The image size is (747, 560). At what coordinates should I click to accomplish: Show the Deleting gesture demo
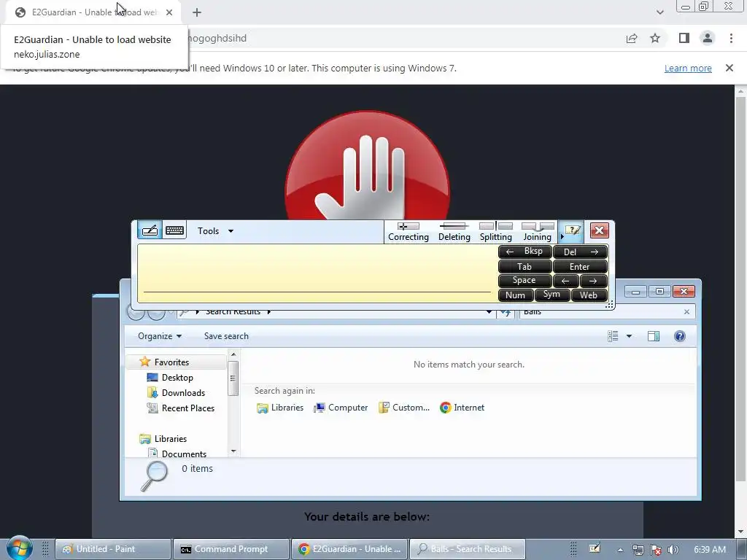(x=454, y=232)
